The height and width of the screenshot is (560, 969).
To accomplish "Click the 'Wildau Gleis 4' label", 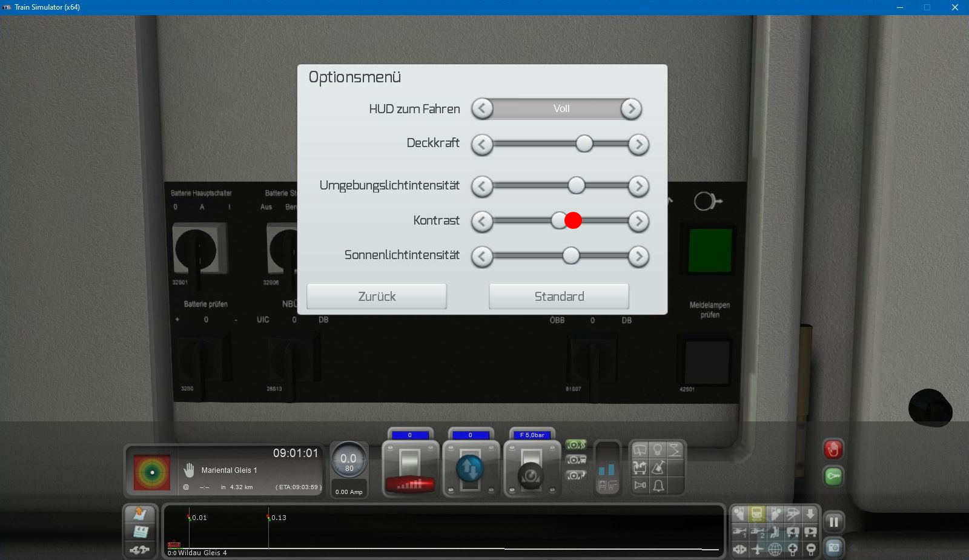I will 202,553.
